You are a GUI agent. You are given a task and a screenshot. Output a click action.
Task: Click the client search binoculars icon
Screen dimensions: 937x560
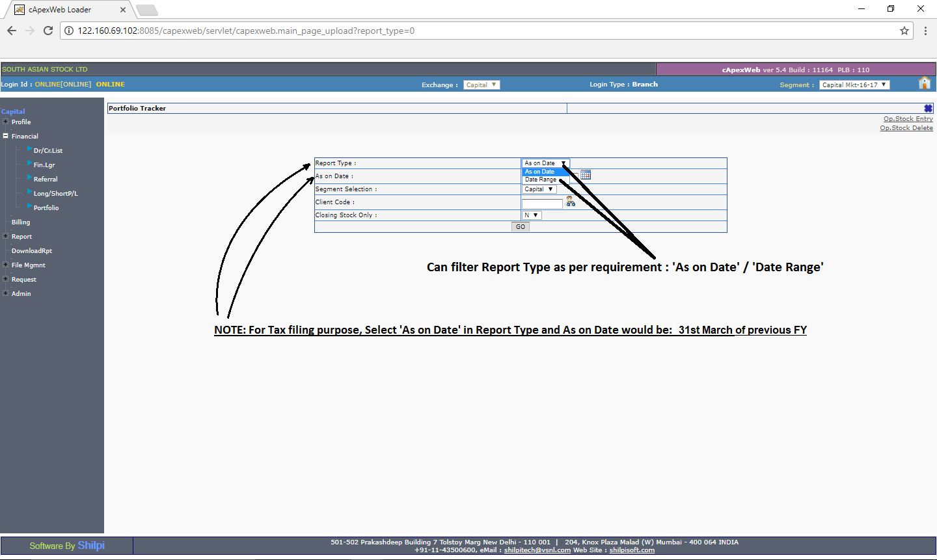click(571, 202)
